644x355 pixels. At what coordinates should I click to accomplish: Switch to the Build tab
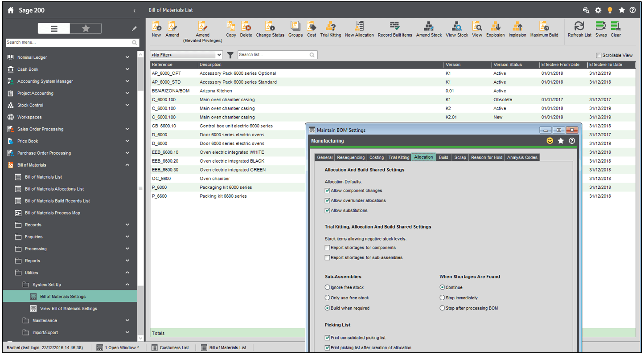[443, 157]
